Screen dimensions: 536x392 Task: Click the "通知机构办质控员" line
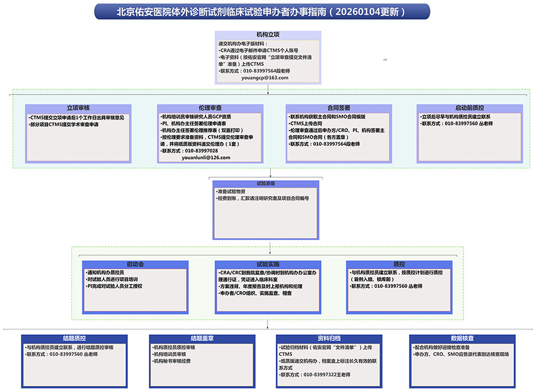point(105,272)
